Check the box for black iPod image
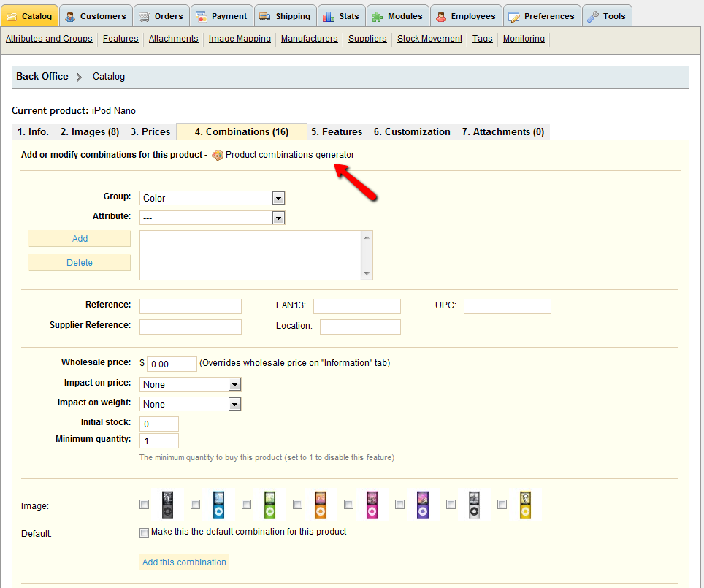704x588 pixels. click(x=144, y=505)
